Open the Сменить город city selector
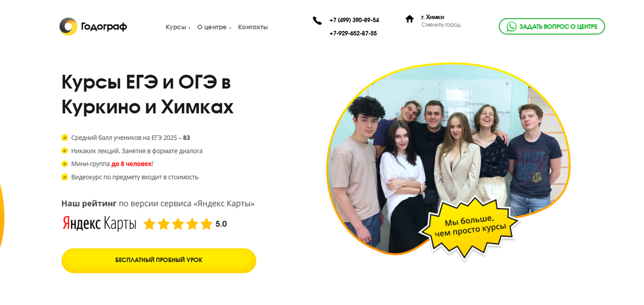Screen dimensions: 644x305 tap(441, 25)
